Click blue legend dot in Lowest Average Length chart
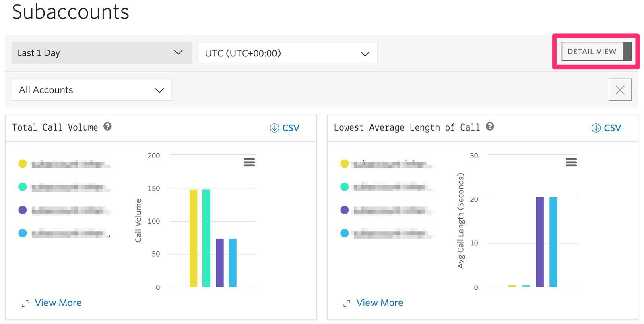 click(x=345, y=233)
